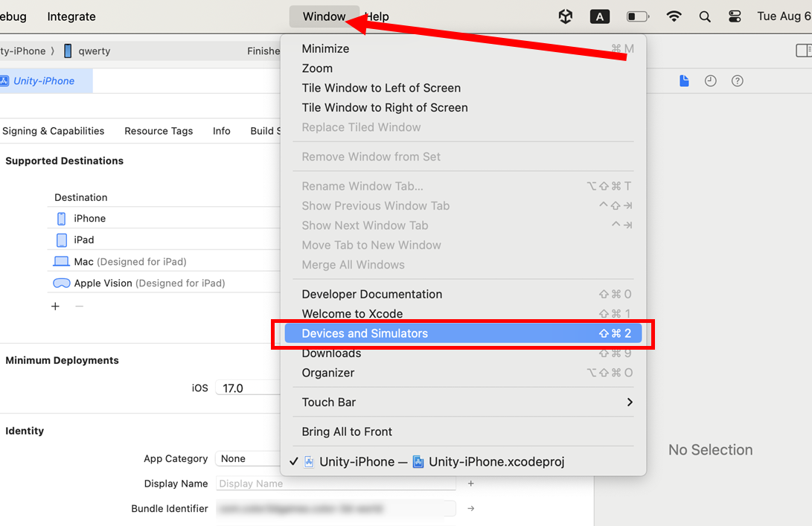812x526 pixels.
Task: Open the Integrate menu
Action: pyautogui.click(x=71, y=16)
